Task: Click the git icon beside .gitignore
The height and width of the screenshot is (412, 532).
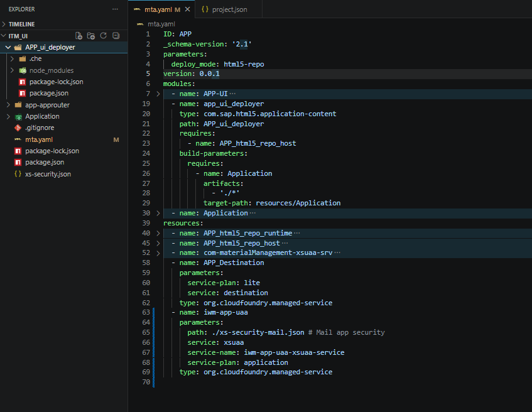Action: click(x=18, y=128)
